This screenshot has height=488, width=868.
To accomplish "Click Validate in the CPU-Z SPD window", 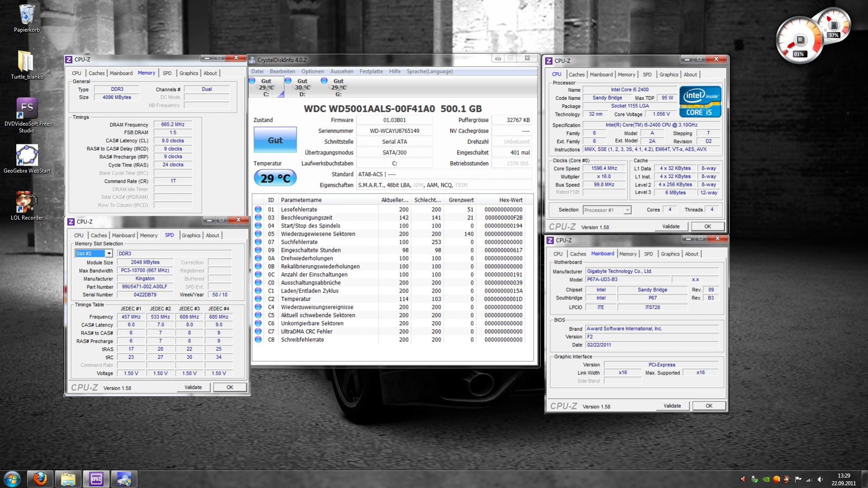I will pyautogui.click(x=193, y=387).
